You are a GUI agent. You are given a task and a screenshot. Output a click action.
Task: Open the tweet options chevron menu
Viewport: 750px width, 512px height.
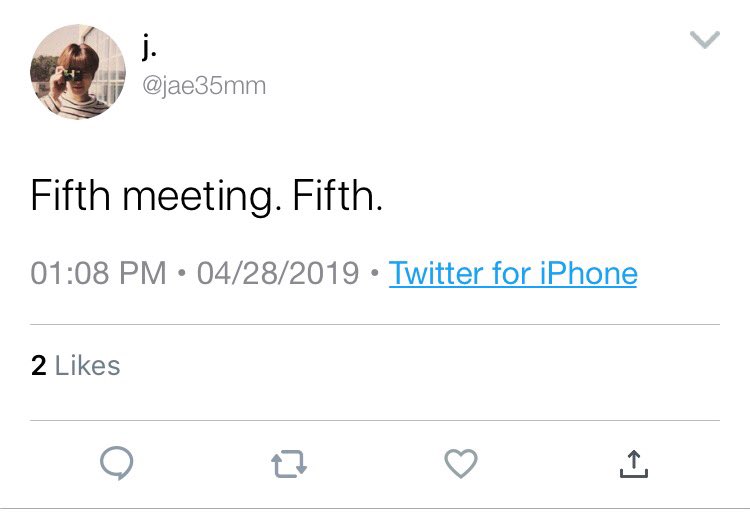coord(705,40)
